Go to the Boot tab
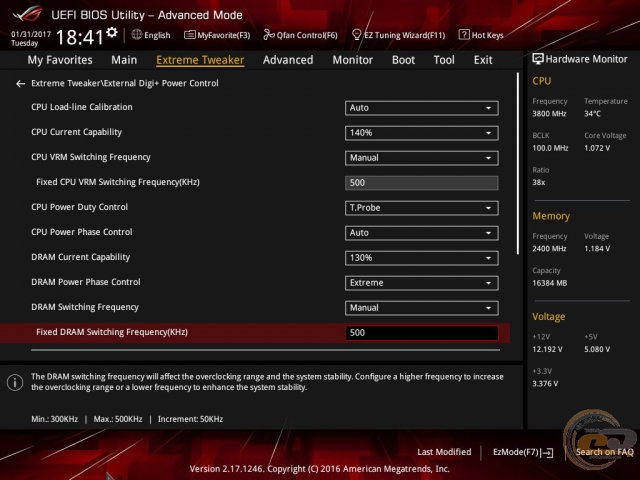 [403, 60]
